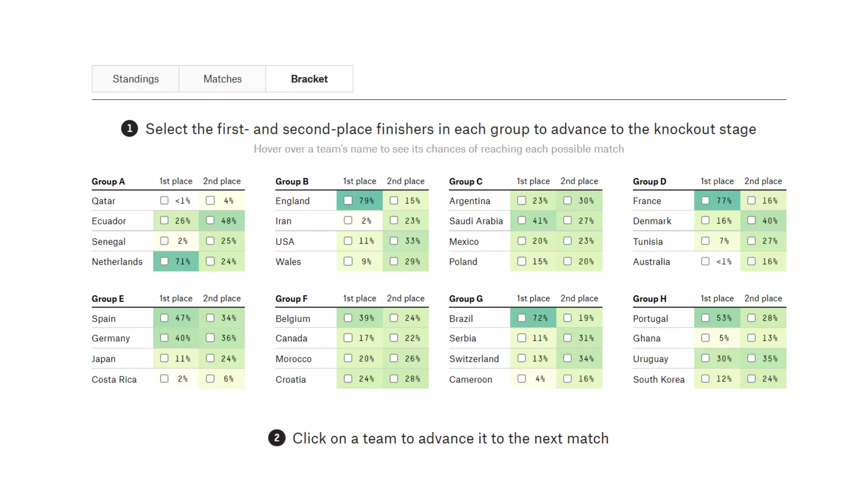Switch to the Standings tab

(136, 79)
